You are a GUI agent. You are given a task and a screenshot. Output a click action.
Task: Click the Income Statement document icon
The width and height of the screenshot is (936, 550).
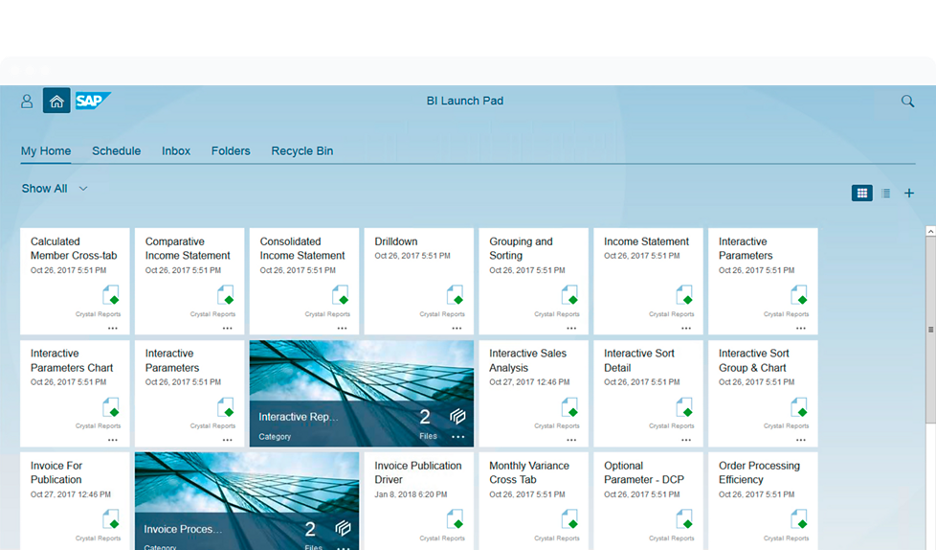(685, 296)
